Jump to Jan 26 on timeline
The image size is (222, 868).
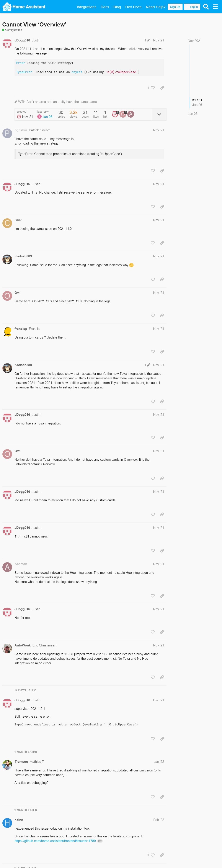click(193, 114)
